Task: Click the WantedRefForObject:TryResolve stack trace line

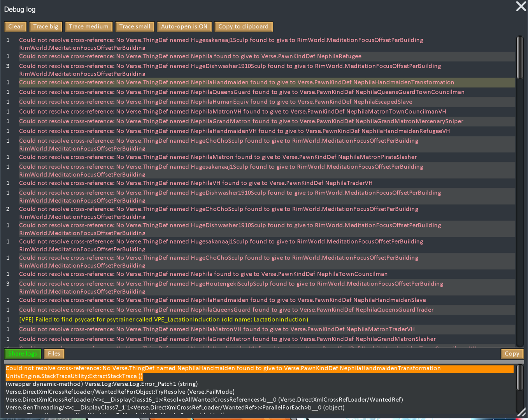Action: pyautogui.click(x=120, y=392)
